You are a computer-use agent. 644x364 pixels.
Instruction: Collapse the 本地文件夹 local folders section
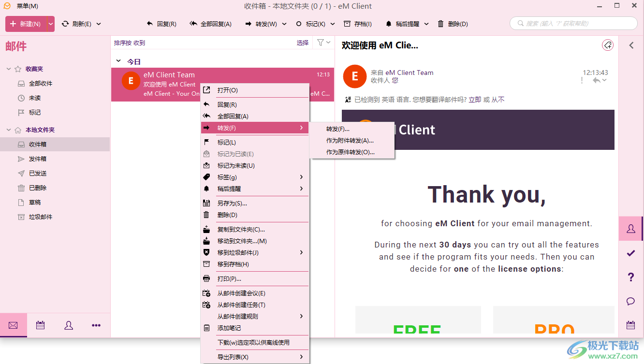pyautogui.click(x=9, y=130)
